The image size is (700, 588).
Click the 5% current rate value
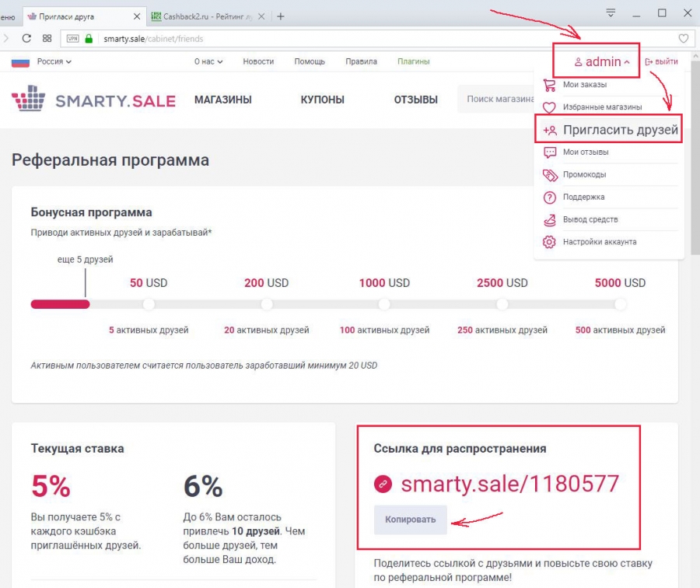pos(51,486)
